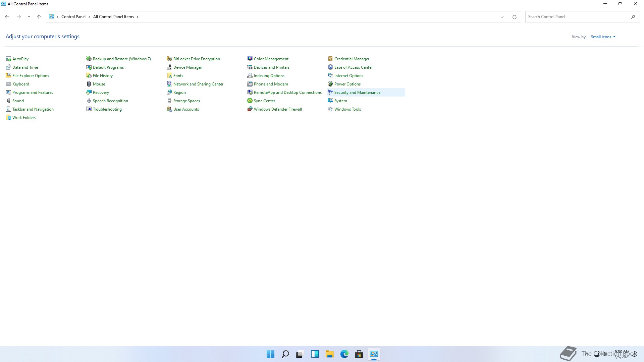This screenshot has width=644, height=362.
Task: Open Windows Tools link
Action: 347,109
